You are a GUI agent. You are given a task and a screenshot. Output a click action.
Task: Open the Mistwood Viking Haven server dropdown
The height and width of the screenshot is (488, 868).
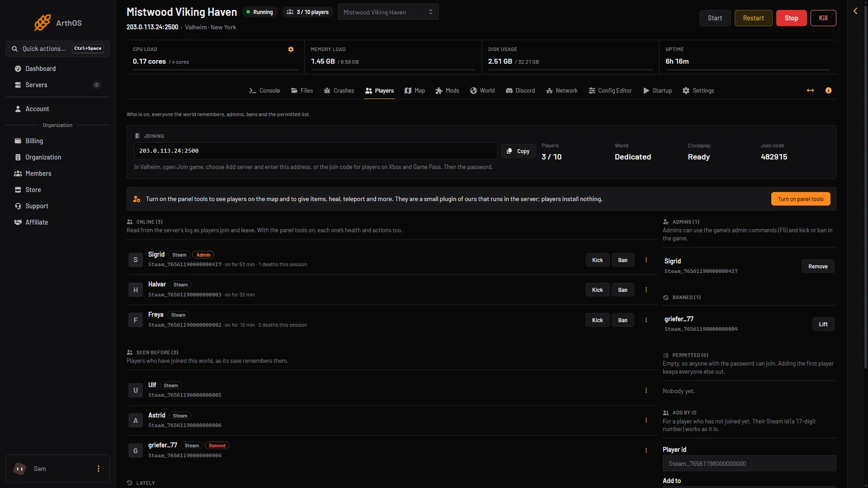(388, 12)
